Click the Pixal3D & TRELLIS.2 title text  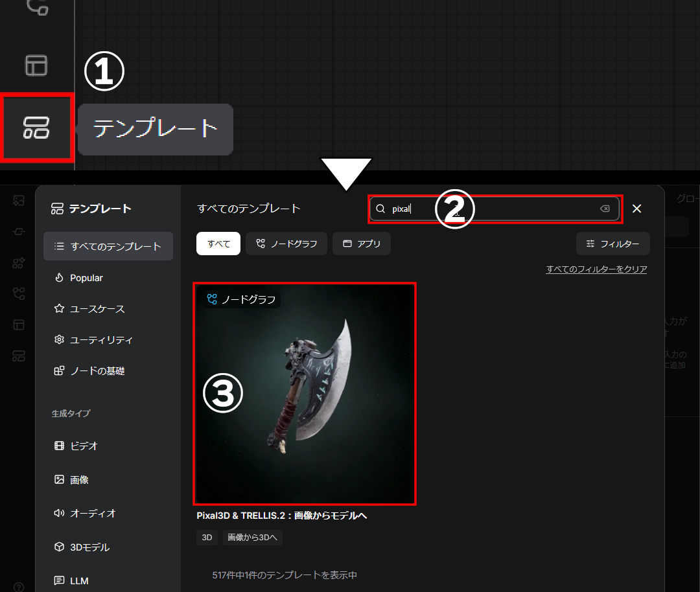coord(282,516)
